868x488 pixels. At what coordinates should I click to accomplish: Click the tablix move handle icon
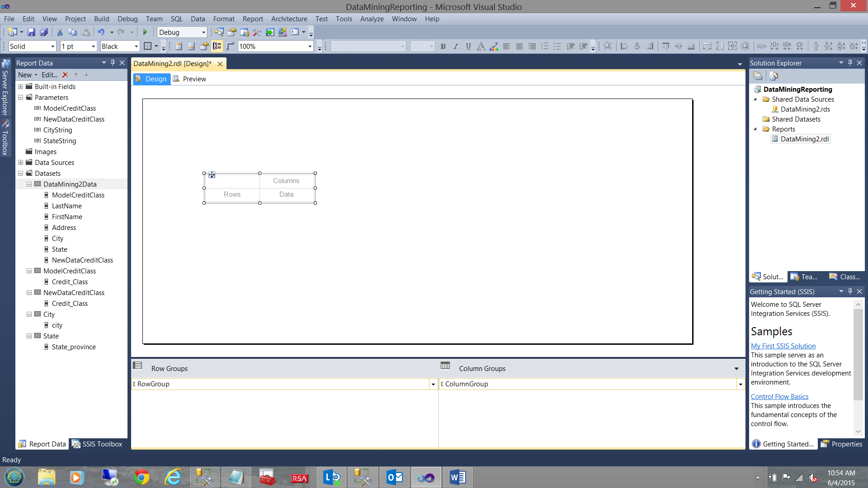(212, 175)
